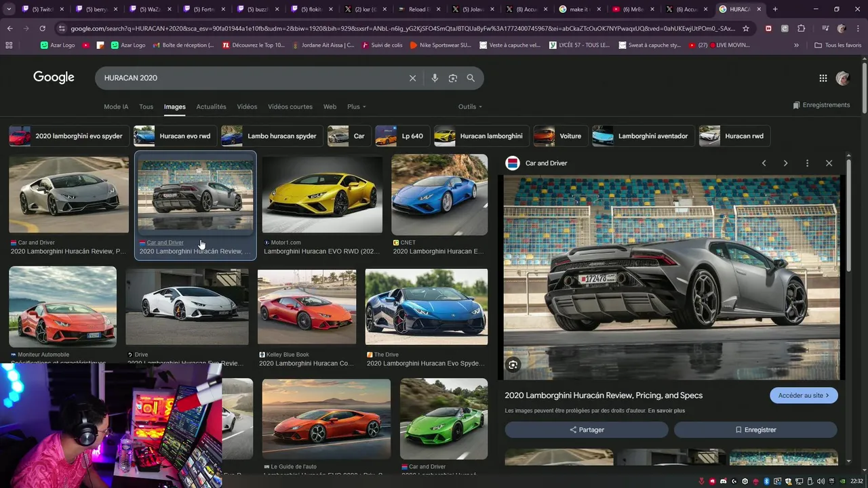Viewport: 868px width, 488px height.
Task: View site information icon in address bar
Action: coord(62,28)
